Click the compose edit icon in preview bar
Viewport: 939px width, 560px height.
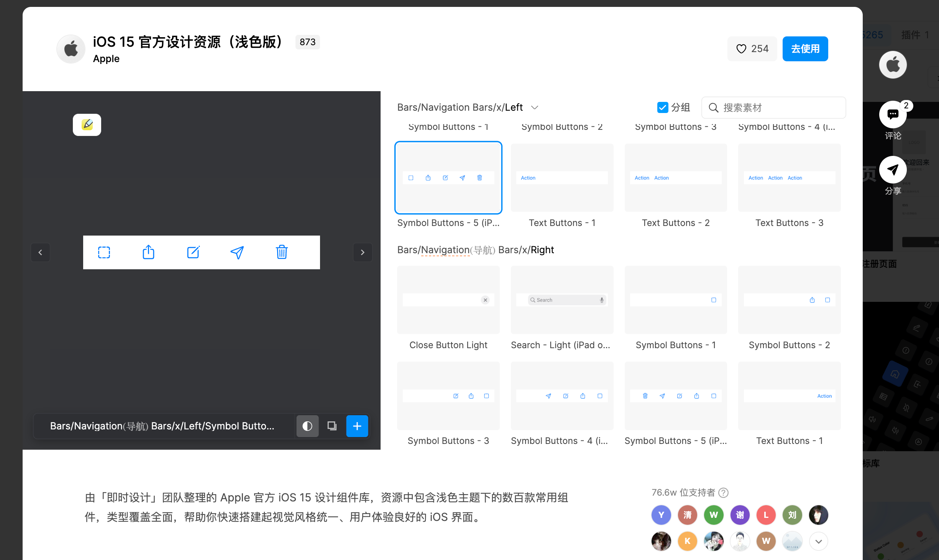[193, 252]
